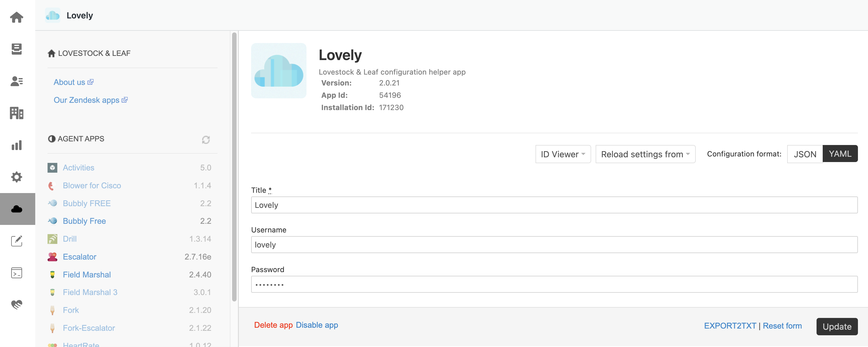Click the Fork app icon
Screen dimensions: 868x347
pos(52,310)
